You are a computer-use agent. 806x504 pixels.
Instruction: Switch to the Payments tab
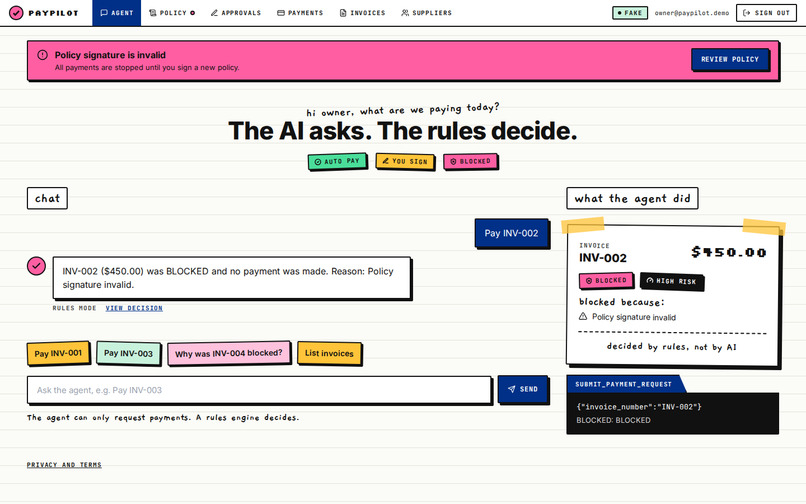[x=300, y=13]
